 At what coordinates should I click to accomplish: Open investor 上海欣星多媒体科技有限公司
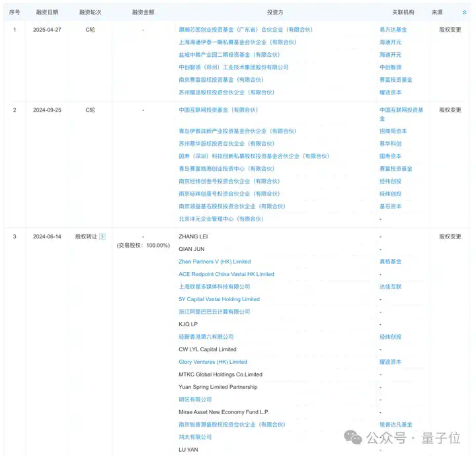point(214,287)
